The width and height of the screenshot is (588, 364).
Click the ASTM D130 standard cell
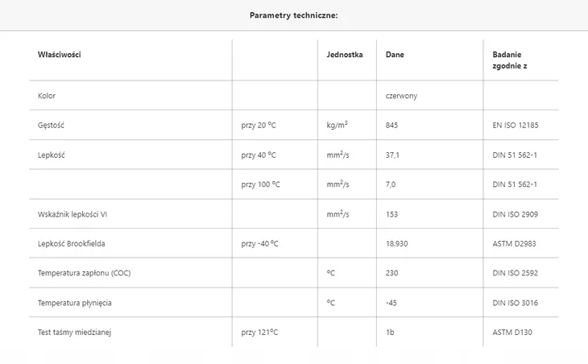click(x=512, y=333)
